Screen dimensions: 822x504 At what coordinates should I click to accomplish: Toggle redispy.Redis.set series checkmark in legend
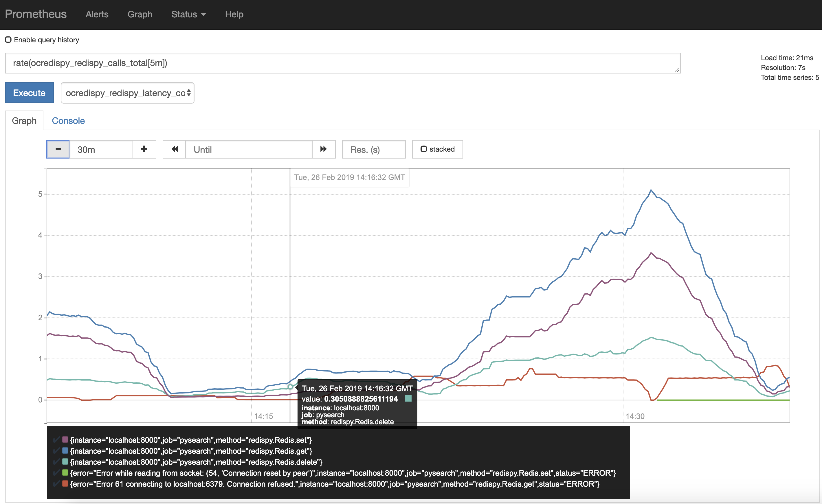[56, 439]
